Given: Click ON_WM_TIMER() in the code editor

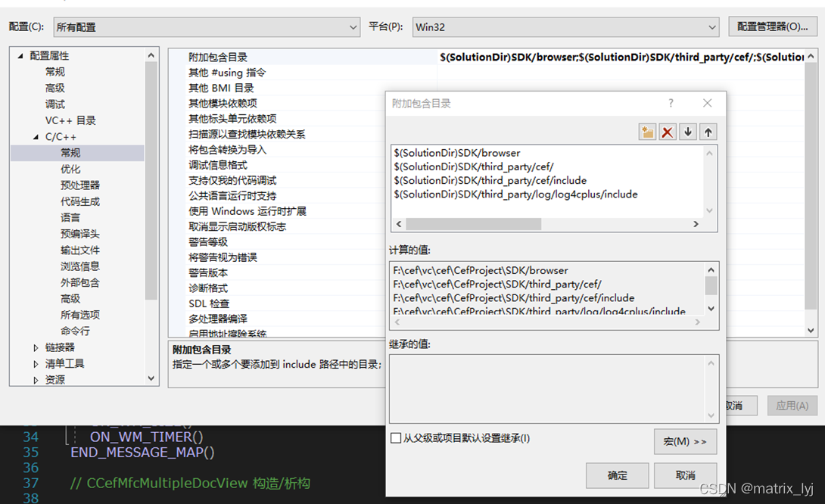Looking at the screenshot, I should (x=146, y=437).
